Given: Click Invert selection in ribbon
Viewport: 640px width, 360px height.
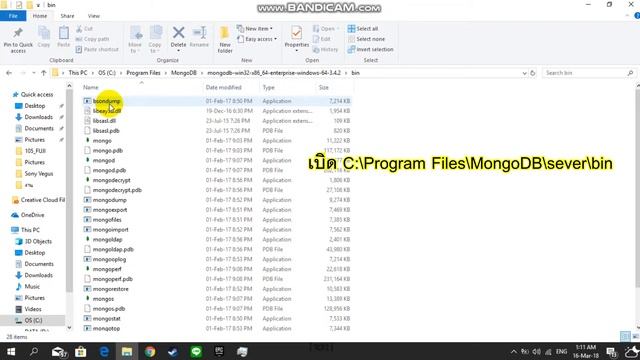Looking at the screenshot, I should click(371, 49).
